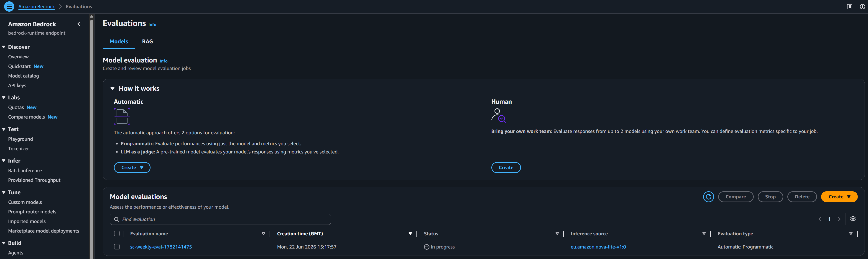Open Prompt router models in the sidebar
868x259 pixels.
coord(32,212)
